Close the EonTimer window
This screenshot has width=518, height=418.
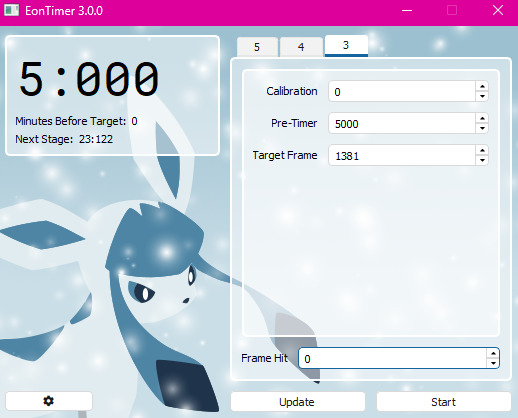[x=498, y=10]
